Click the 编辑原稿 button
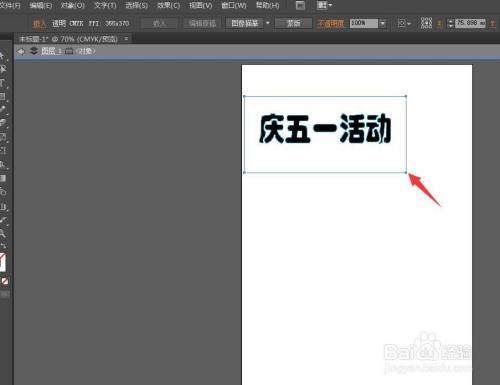500x385 pixels. pos(202,23)
